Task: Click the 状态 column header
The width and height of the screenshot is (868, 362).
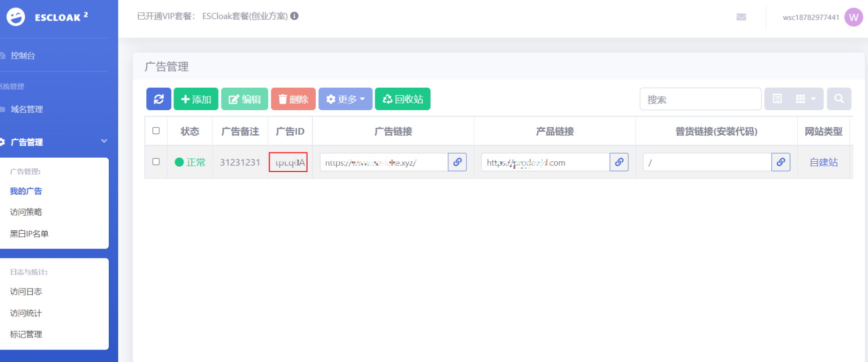Action: [x=190, y=131]
